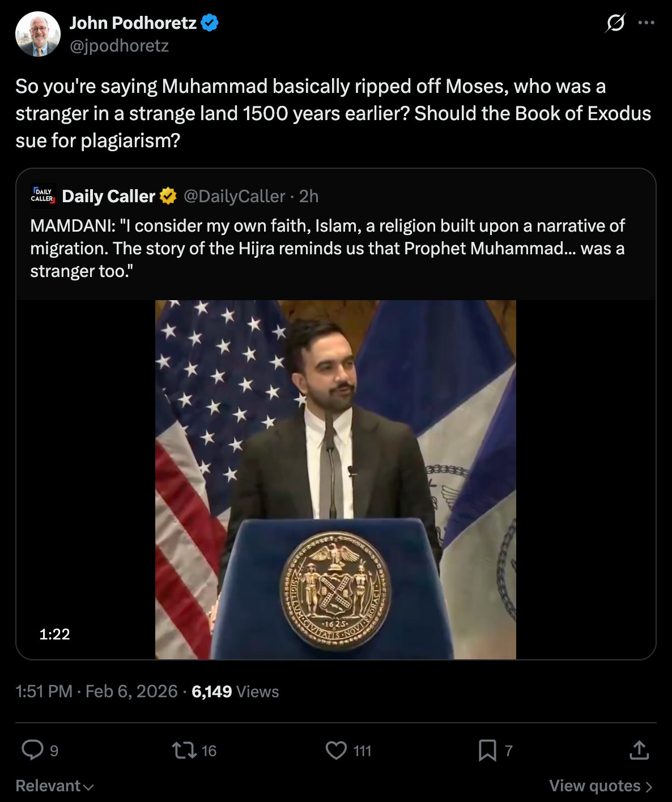Like the post with the heart icon
Screen dimensions: 672x802
click(x=336, y=750)
